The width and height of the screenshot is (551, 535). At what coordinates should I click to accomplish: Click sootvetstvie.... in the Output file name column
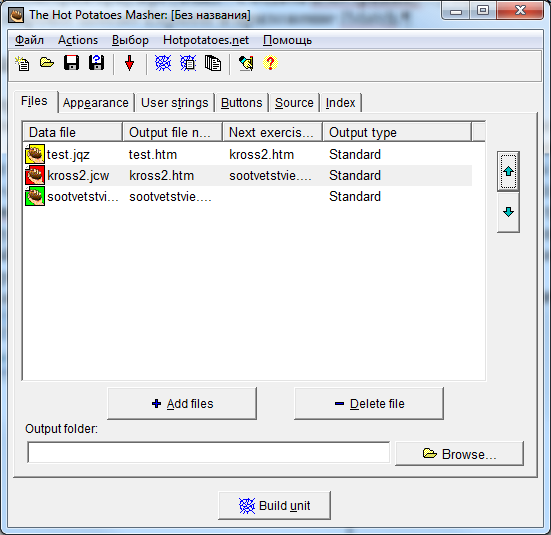tap(170, 196)
